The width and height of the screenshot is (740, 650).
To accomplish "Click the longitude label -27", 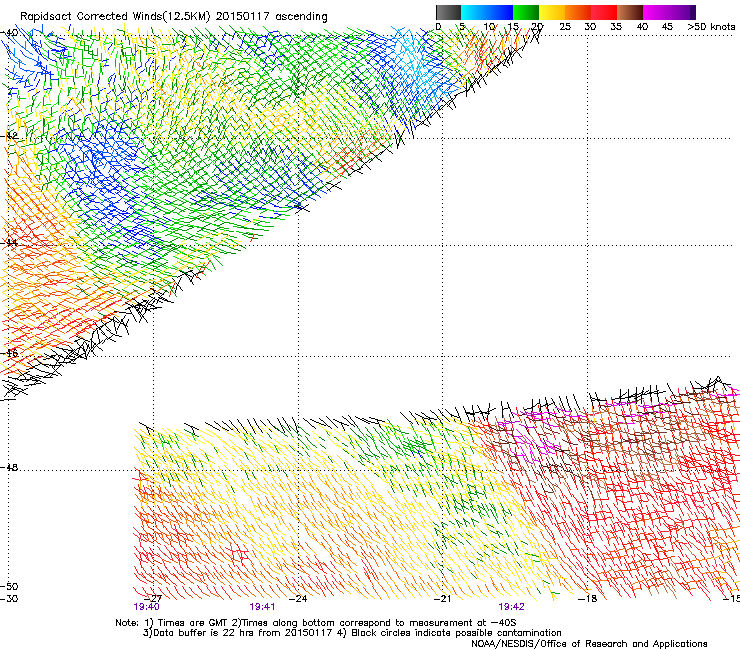I will [x=152, y=599].
